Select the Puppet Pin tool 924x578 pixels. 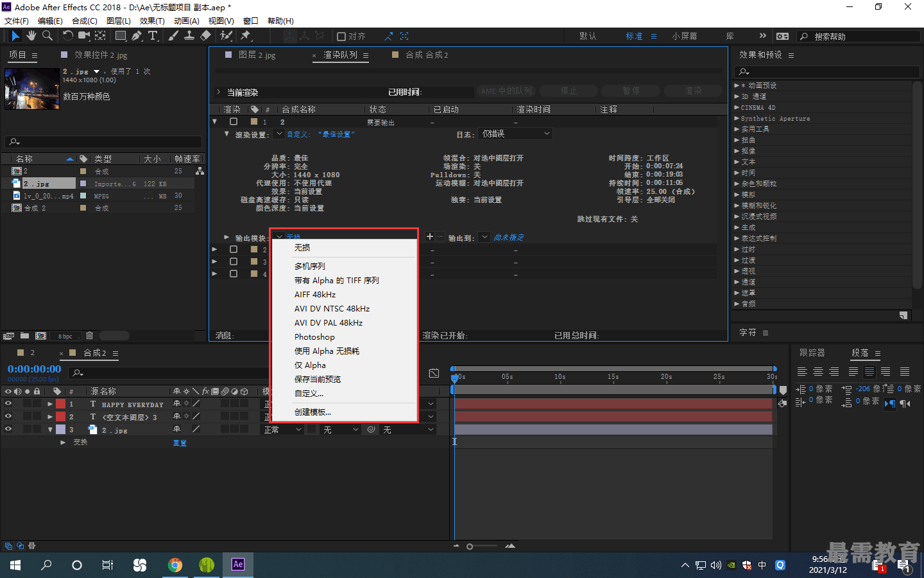[245, 36]
